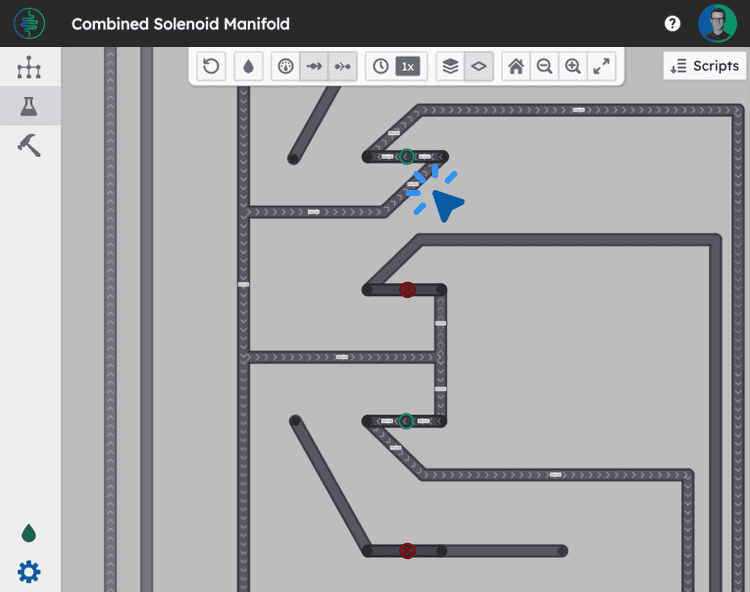
Task: Open the Scripts panel
Action: coord(705,66)
